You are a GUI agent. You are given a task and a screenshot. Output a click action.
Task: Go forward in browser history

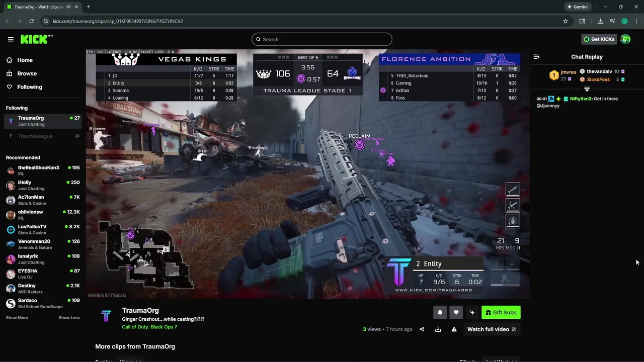click(19, 21)
